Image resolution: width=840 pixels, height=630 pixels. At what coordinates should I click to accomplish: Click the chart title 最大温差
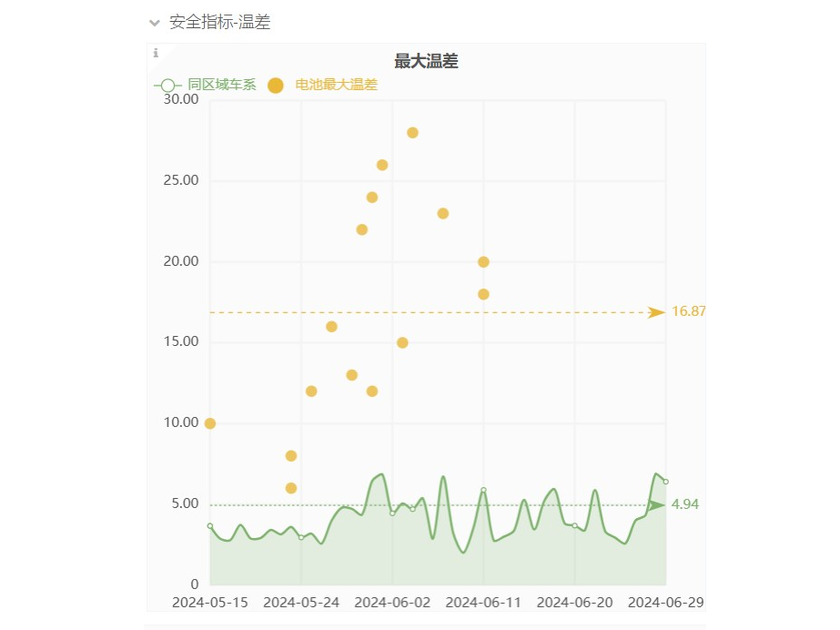(x=425, y=61)
